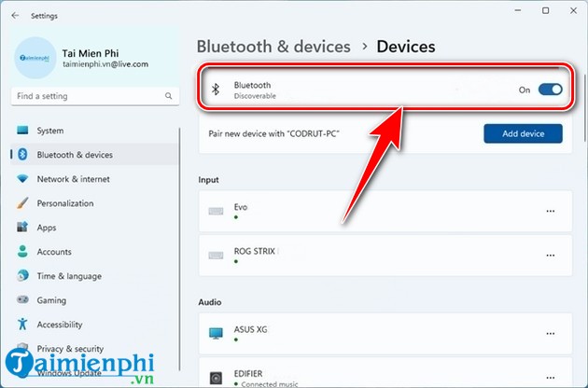This screenshot has width=588, height=388.
Task: Open Privacy & security settings
Action: tap(95, 348)
